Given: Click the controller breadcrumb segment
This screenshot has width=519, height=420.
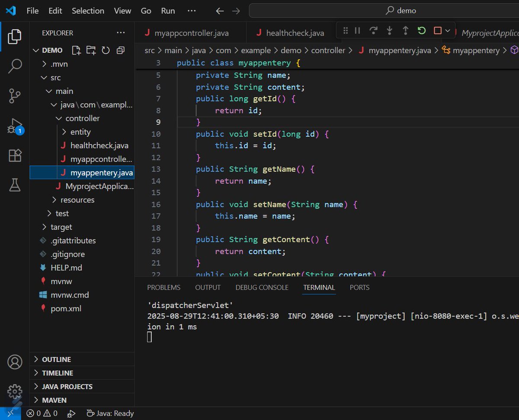Looking at the screenshot, I should (x=328, y=51).
